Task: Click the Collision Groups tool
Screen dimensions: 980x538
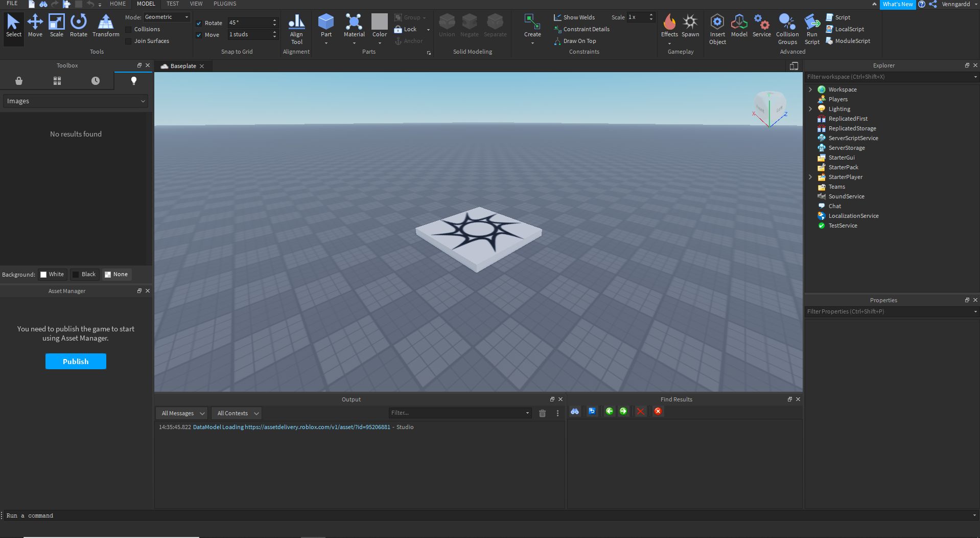Action: coord(787,28)
